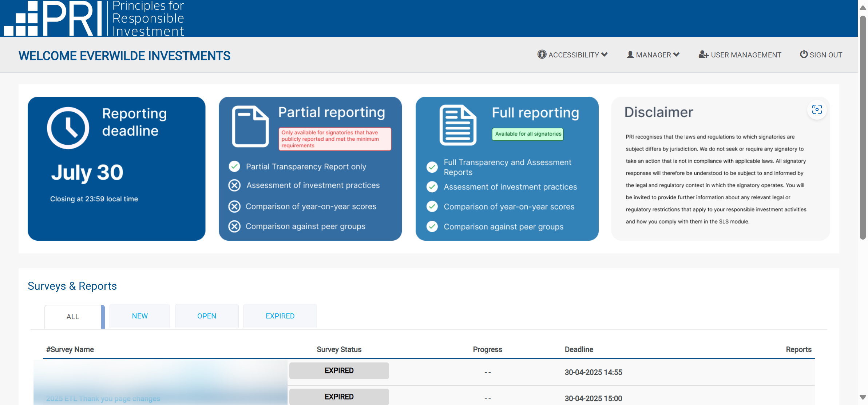
Task: Click the Available for all signatories badge
Action: pos(528,134)
